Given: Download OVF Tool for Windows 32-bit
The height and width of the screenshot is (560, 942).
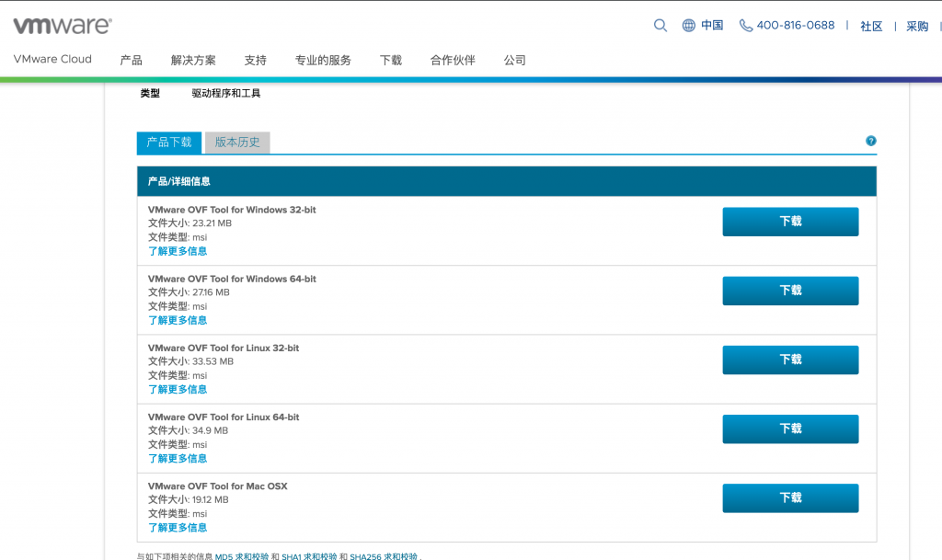Looking at the screenshot, I should click(x=790, y=222).
